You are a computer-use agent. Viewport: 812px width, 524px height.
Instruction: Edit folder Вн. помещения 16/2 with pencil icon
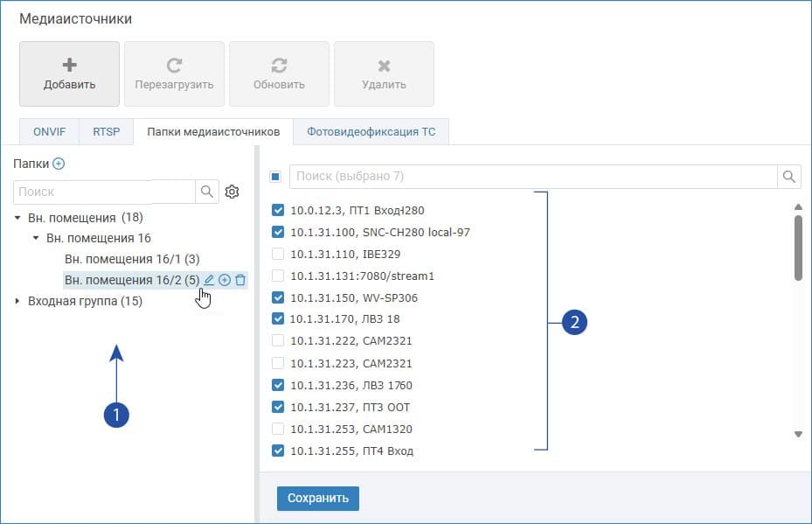(x=209, y=281)
